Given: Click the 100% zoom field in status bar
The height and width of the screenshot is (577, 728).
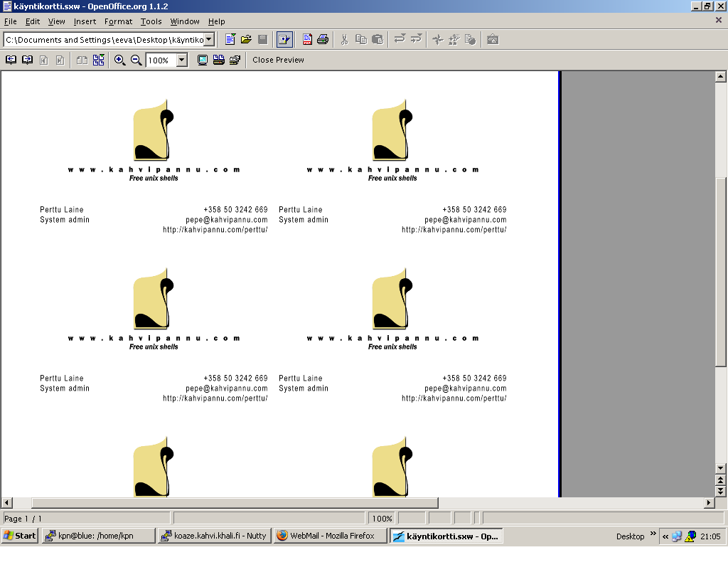Looking at the screenshot, I should pyautogui.click(x=382, y=519).
